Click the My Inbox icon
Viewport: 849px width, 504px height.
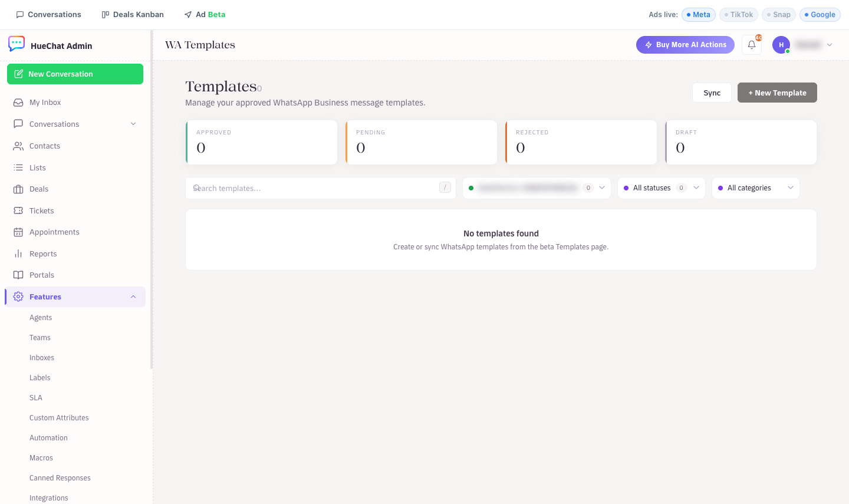(x=18, y=103)
